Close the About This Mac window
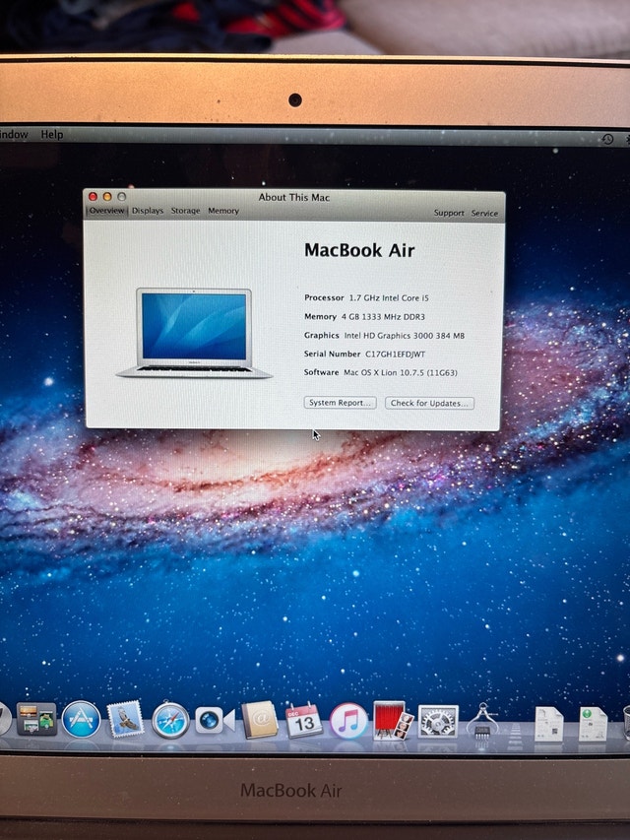The height and width of the screenshot is (840, 630). 93,197
